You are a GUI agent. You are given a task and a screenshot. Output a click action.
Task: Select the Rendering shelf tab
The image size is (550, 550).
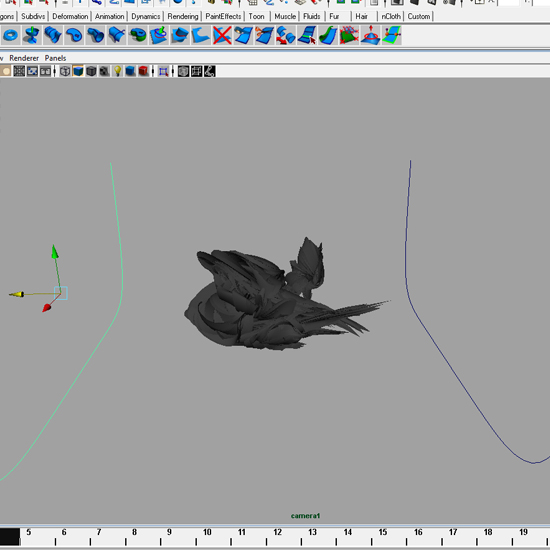(x=183, y=16)
